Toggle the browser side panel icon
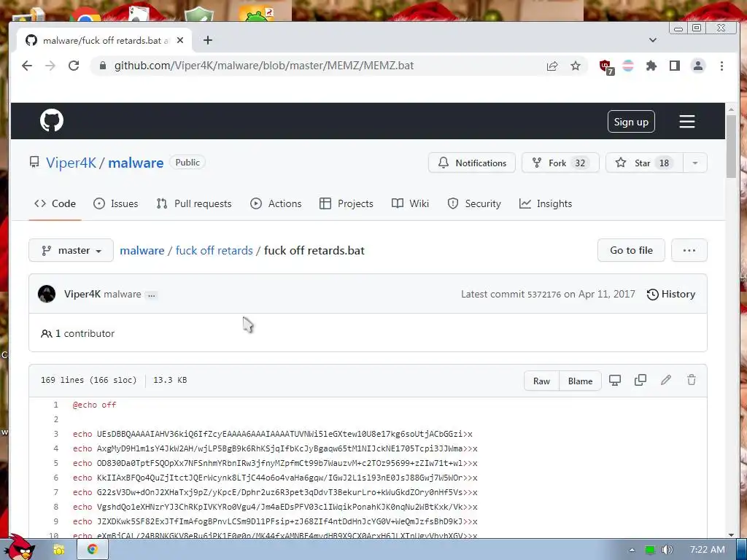This screenshot has width=747, height=560. 675,66
